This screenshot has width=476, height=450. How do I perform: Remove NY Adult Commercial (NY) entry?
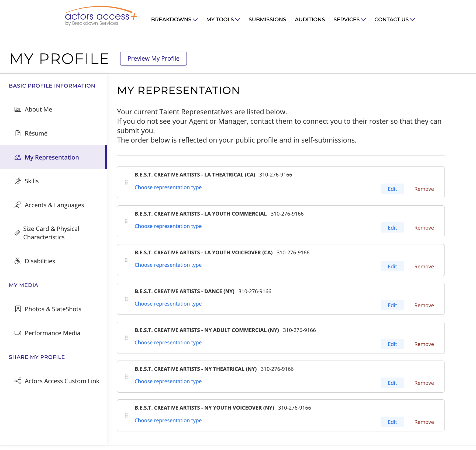tap(424, 344)
